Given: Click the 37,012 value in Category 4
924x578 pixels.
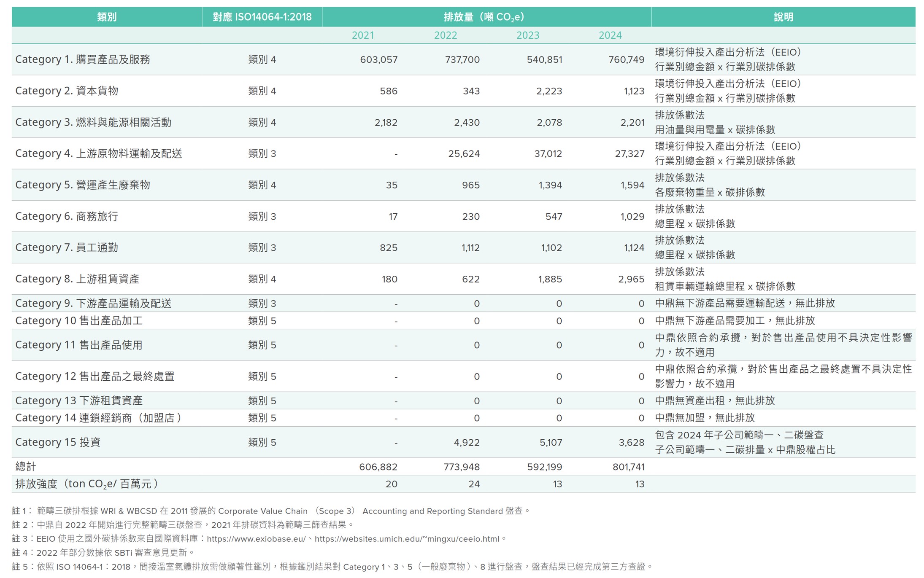Looking at the screenshot, I should pos(548,153).
